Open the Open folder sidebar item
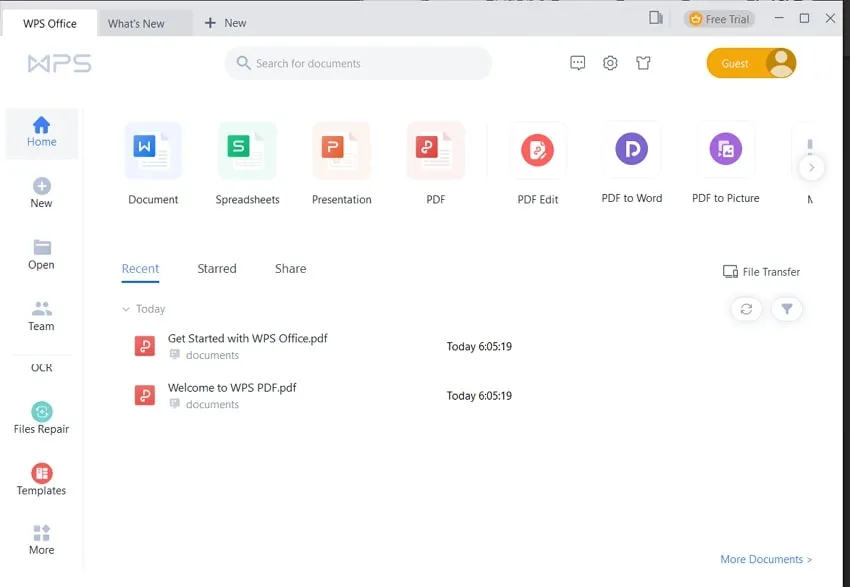 tap(42, 255)
